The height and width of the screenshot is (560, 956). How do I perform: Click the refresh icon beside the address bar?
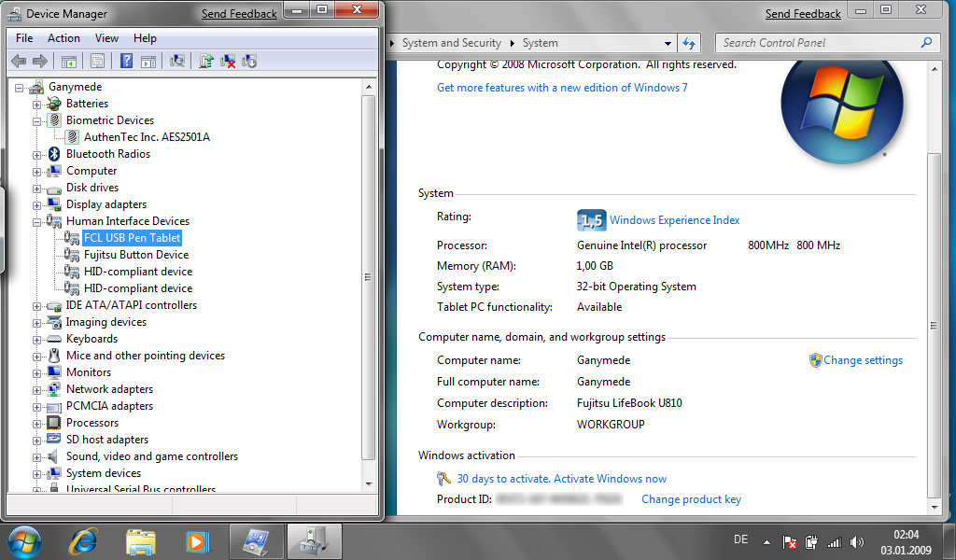point(689,43)
